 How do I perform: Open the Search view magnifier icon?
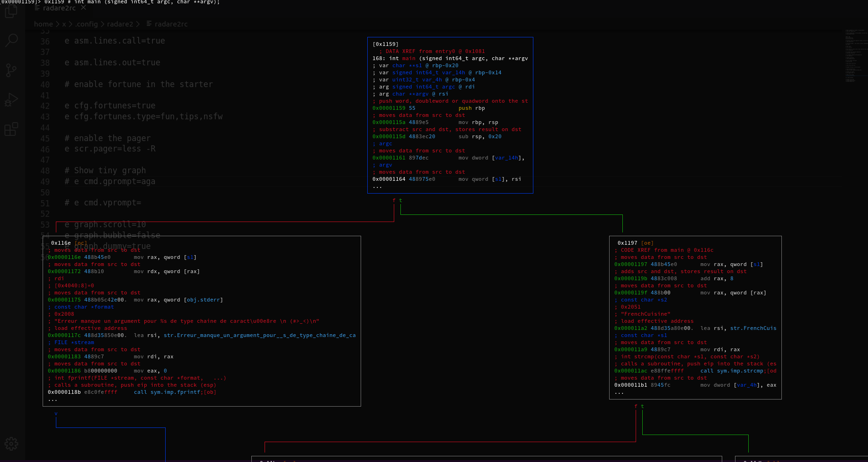click(x=11, y=41)
